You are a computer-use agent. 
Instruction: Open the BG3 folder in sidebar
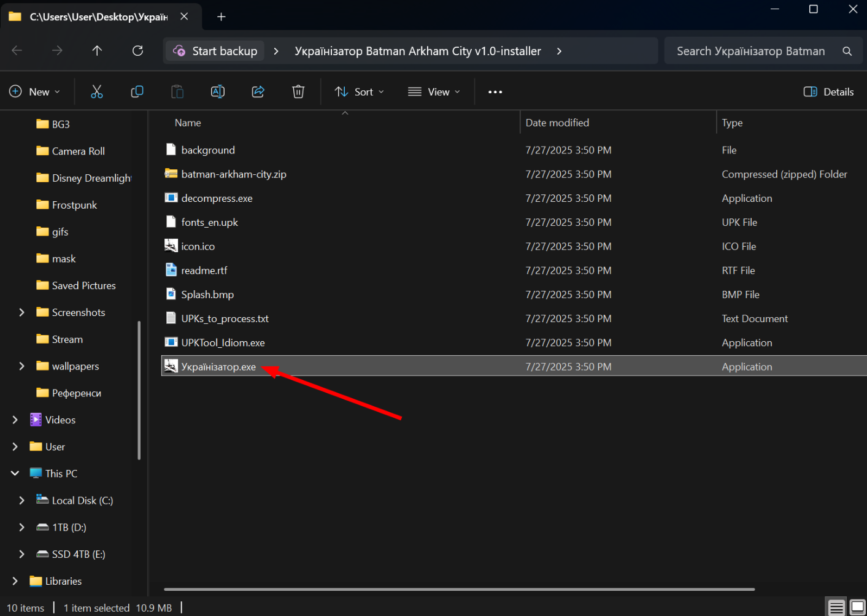coord(53,124)
